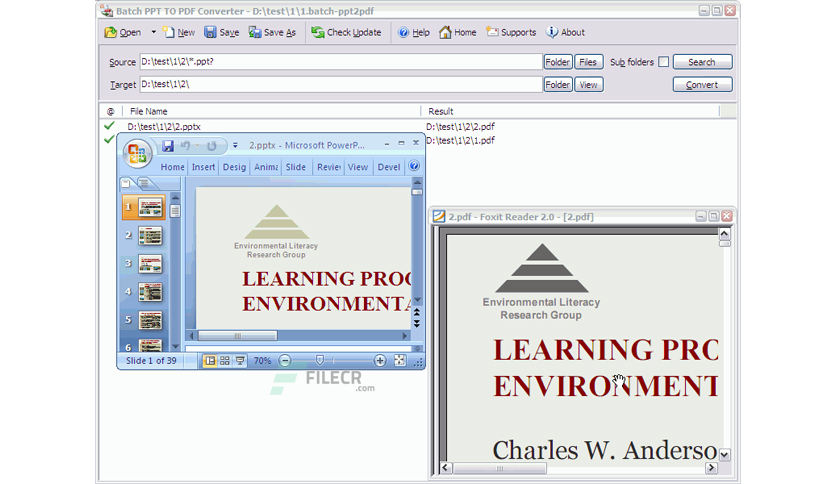
Task: Open the PowerPoint Animations ribbon tab
Action: 266,167
